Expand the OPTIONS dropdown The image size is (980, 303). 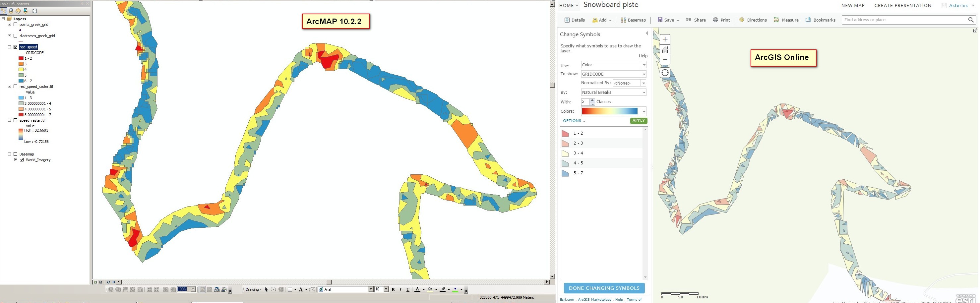[x=574, y=121]
